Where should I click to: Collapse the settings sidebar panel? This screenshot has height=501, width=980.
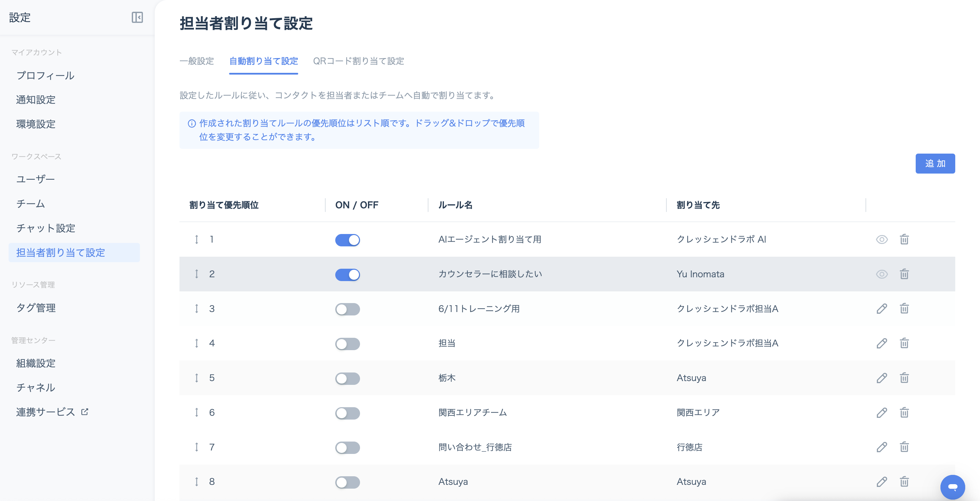(x=137, y=18)
